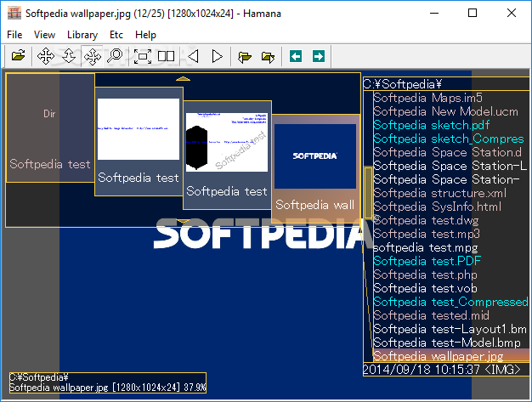Click the previous folder icon
Image resolution: width=532 pixels, height=402 pixels.
tap(244, 56)
